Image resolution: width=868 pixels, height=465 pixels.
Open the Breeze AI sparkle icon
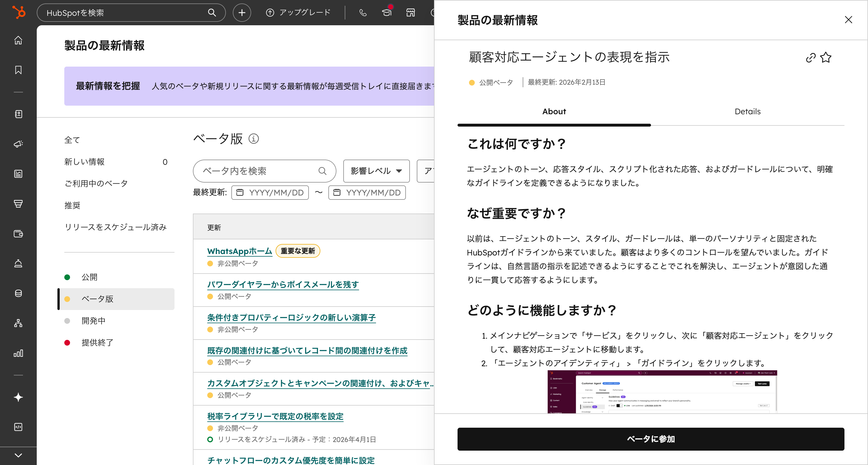(x=18, y=397)
